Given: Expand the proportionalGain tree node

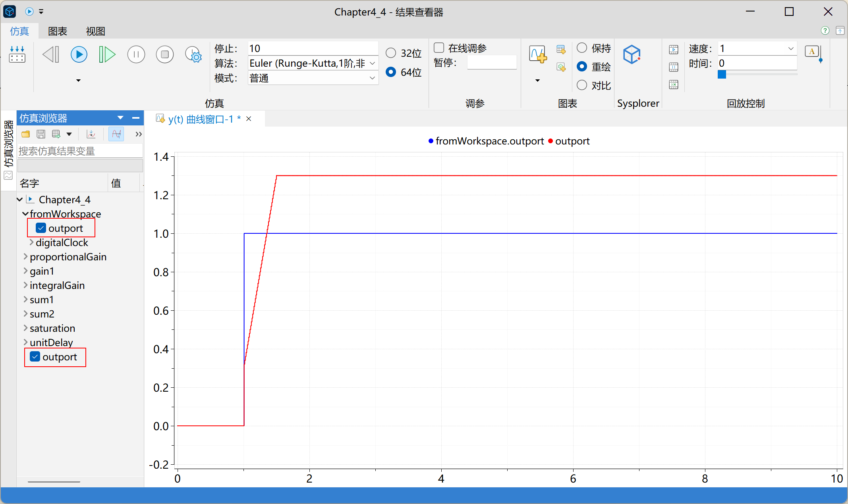Looking at the screenshot, I should (x=25, y=257).
